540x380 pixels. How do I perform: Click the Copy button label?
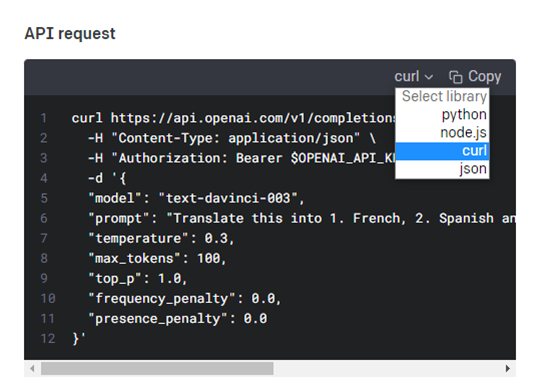coord(485,76)
